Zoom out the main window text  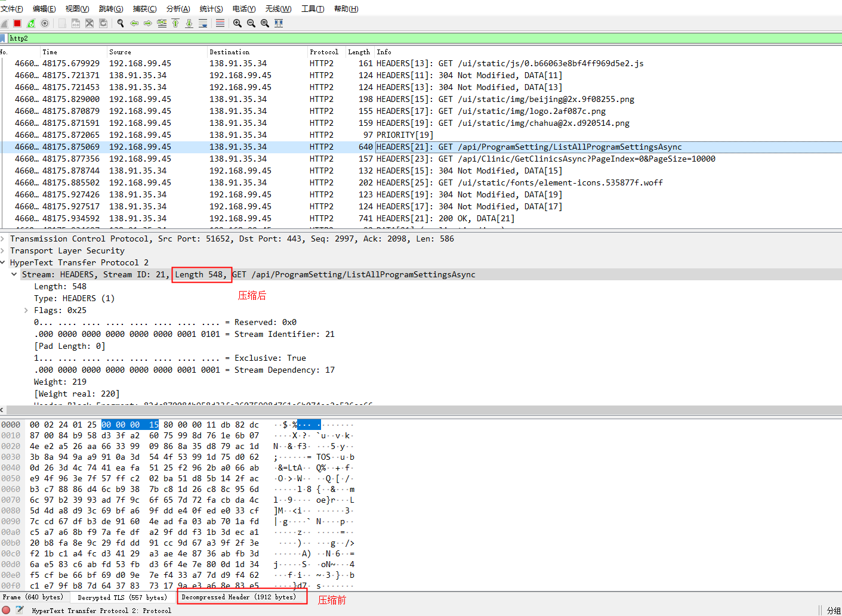[x=251, y=23]
